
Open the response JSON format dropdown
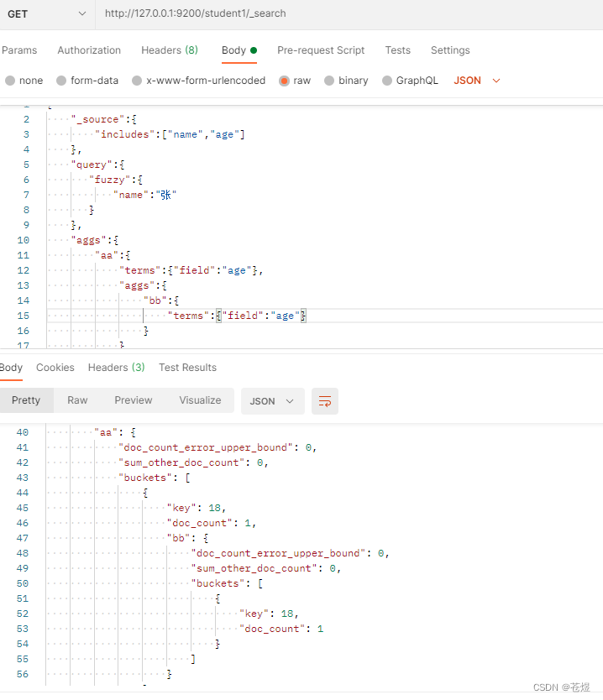tap(272, 400)
